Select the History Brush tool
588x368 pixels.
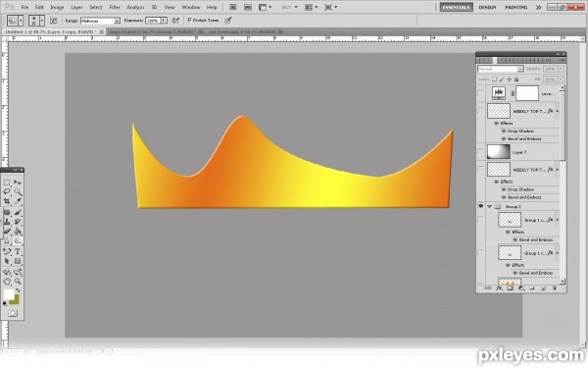pyautogui.click(x=18, y=222)
